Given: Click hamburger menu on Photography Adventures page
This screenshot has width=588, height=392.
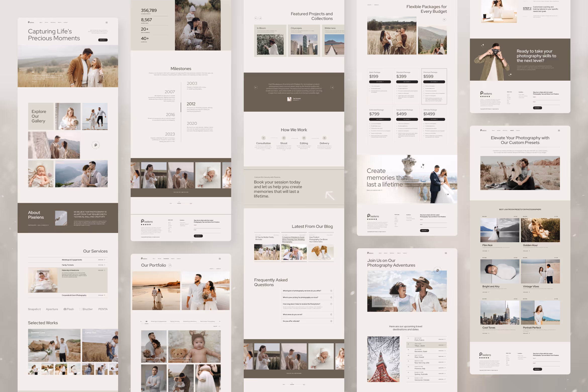Looking at the screenshot, I should click(x=446, y=253).
